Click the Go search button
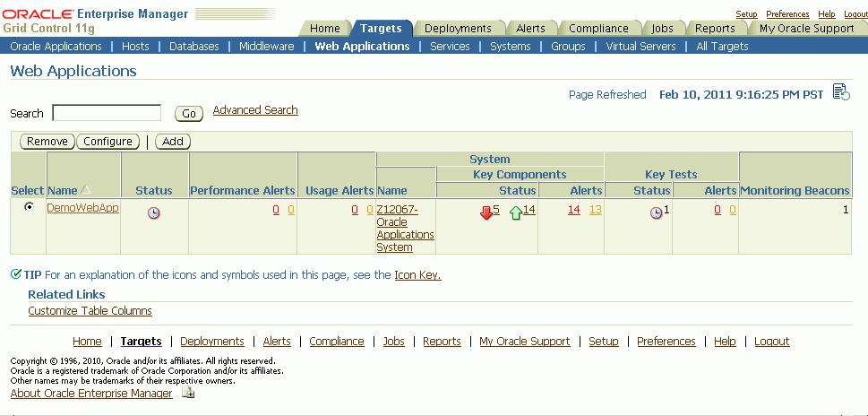This screenshot has height=416, width=868. pos(189,114)
